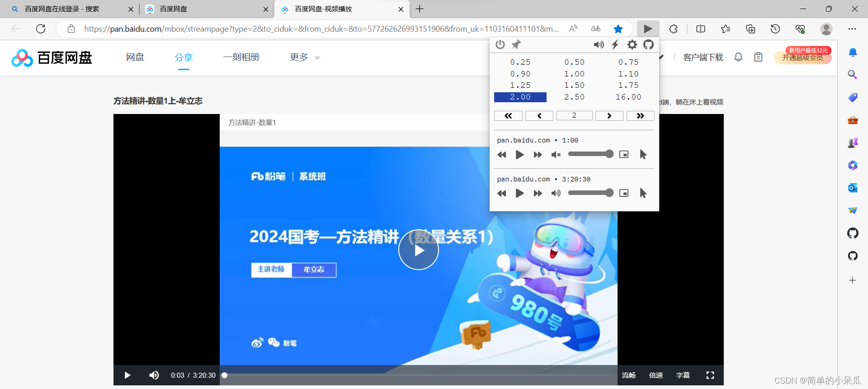Open the extension settings gear
The image size is (868, 389).
pyautogui.click(x=632, y=44)
